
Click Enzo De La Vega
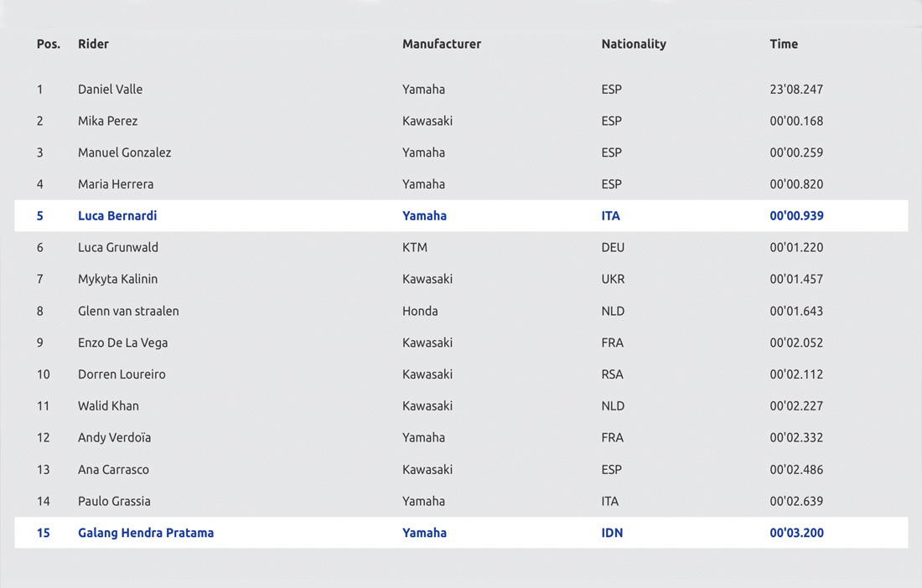[122, 343]
